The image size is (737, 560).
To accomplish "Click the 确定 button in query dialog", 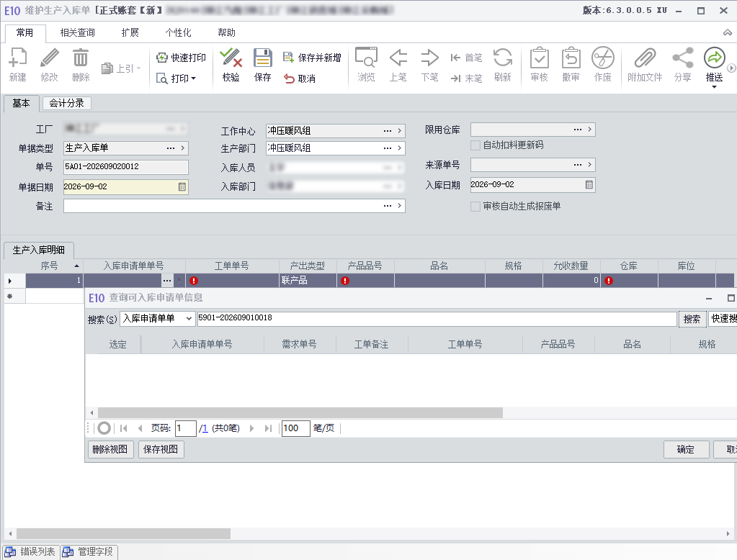I will (x=686, y=450).
